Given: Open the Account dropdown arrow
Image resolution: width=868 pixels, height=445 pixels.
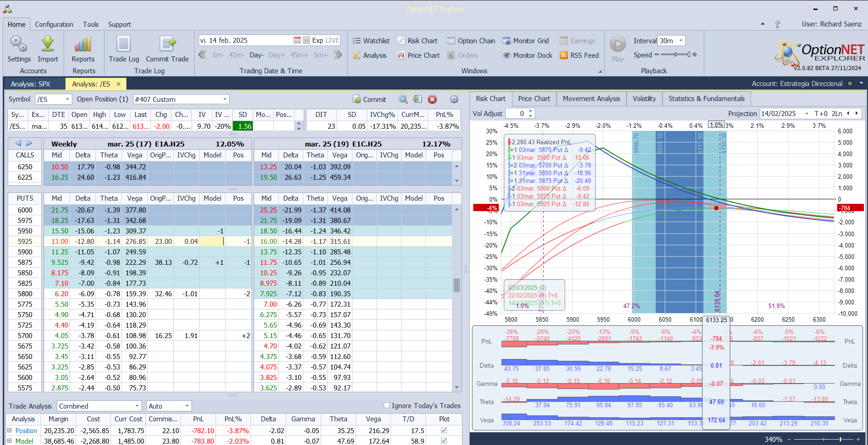Looking at the screenshot, I should click(861, 84).
